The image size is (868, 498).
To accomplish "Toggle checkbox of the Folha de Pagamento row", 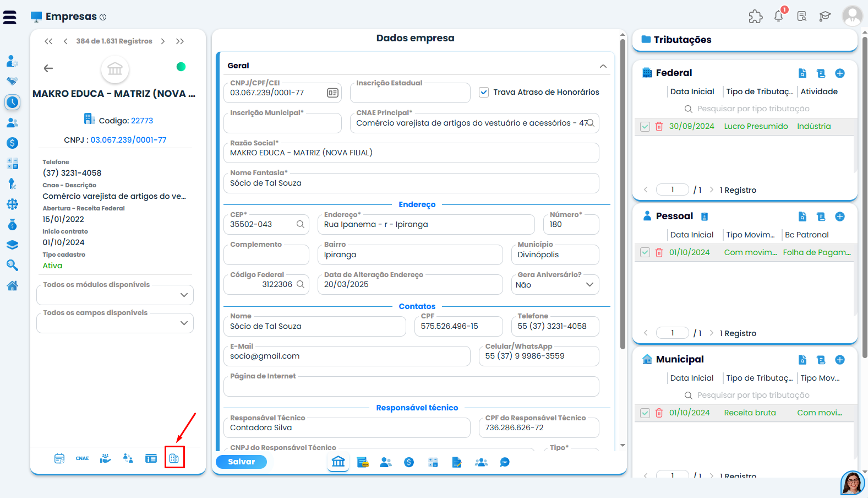I will click(x=645, y=253).
